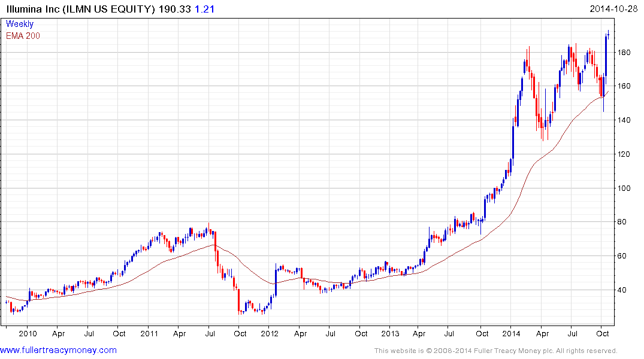Select the 120 price axis label
Viewport: 644px width, 359px height.
[x=624, y=154]
